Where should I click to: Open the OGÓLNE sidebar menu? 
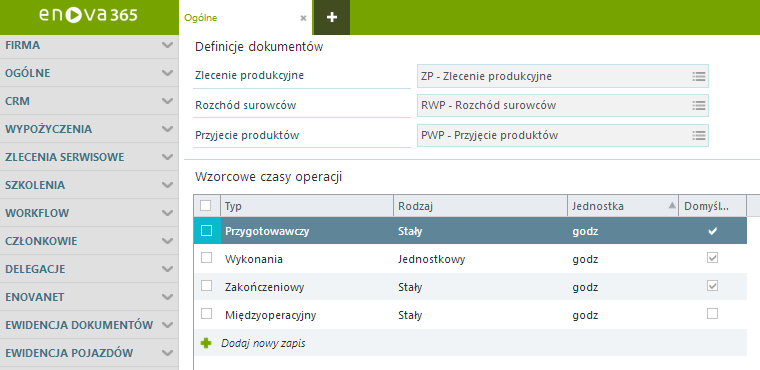[x=89, y=73]
